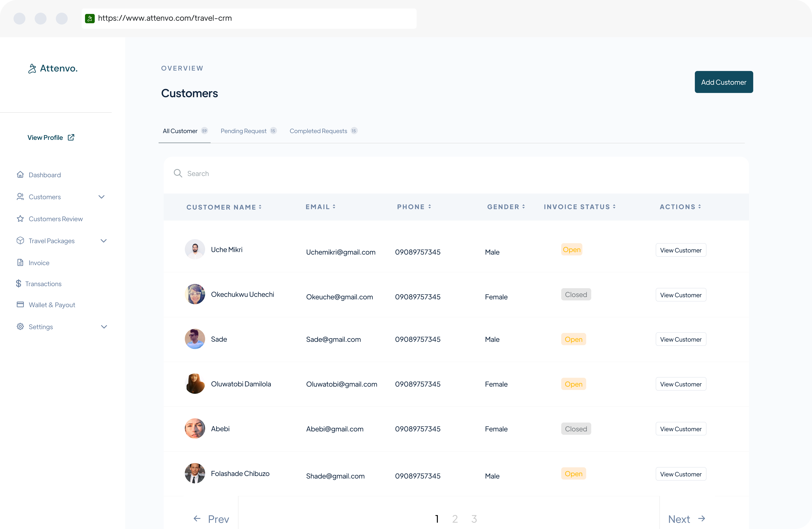This screenshot has height=529, width=812.
Task: Click the Dashboard home icon
Action: coord(20,175)
